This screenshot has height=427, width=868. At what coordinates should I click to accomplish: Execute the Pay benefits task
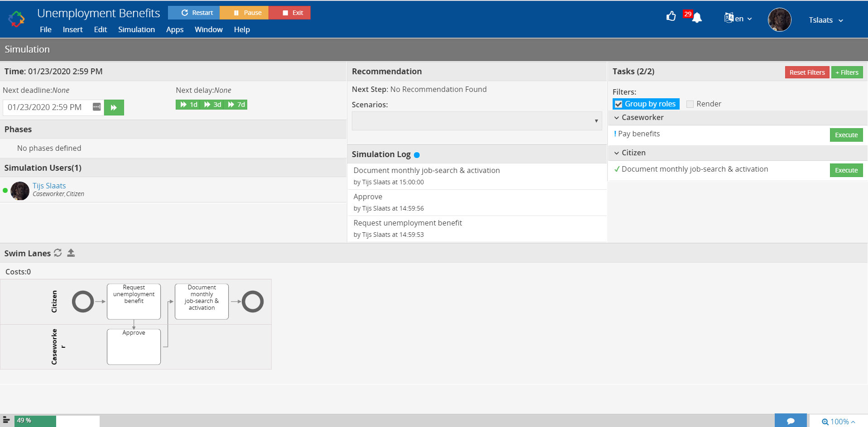[x=846, y=135]
